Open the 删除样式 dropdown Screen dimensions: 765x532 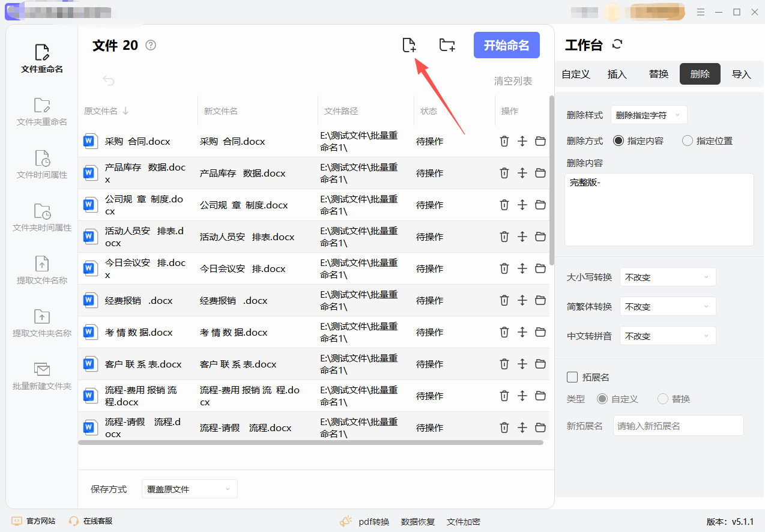tap(649, 115)
